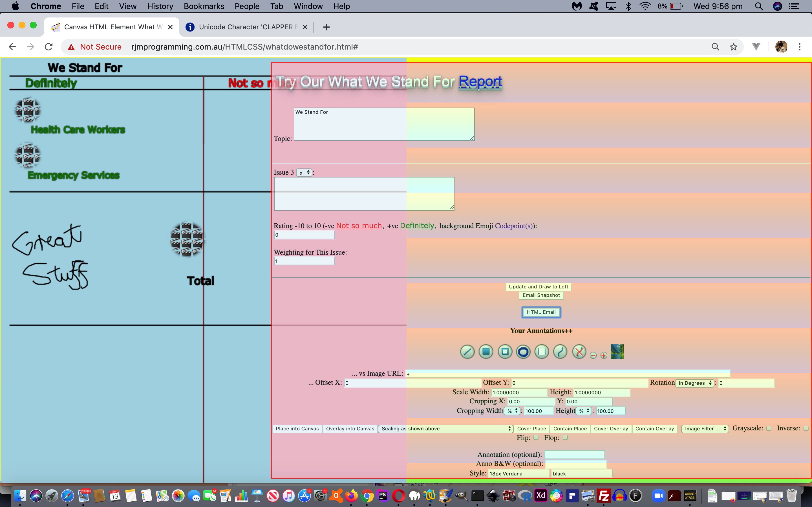Screen dimensions: 812x507
Task: Select the filled rectangle annotation tool
Action: pyautogui.click(x=486, y=352)
